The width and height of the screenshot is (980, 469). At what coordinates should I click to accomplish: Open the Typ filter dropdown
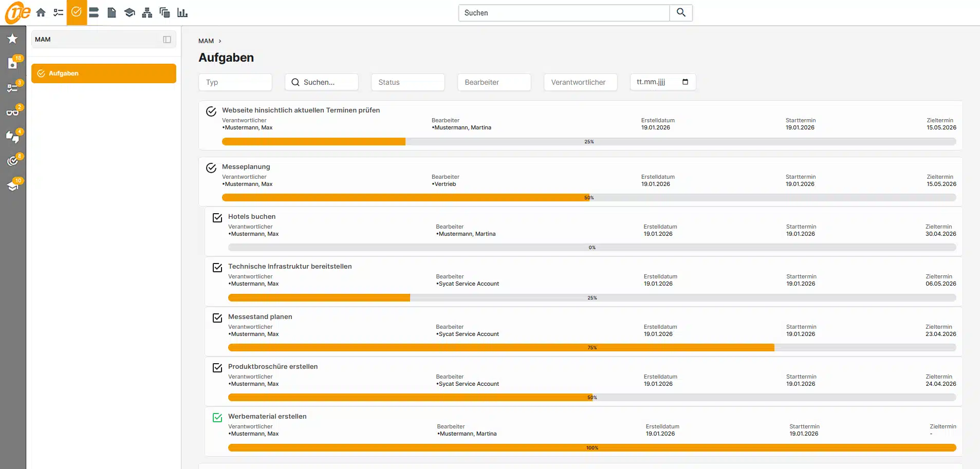235,82
